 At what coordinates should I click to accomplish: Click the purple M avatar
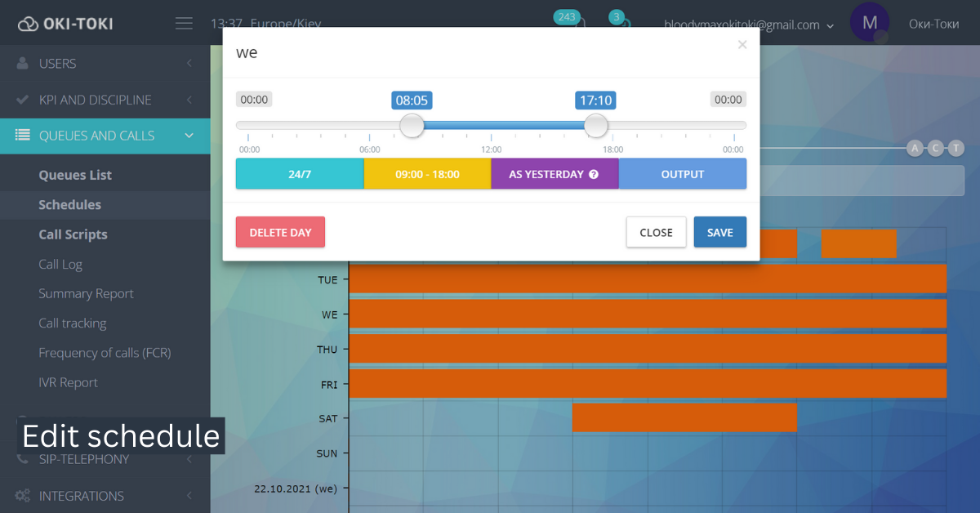870,23
